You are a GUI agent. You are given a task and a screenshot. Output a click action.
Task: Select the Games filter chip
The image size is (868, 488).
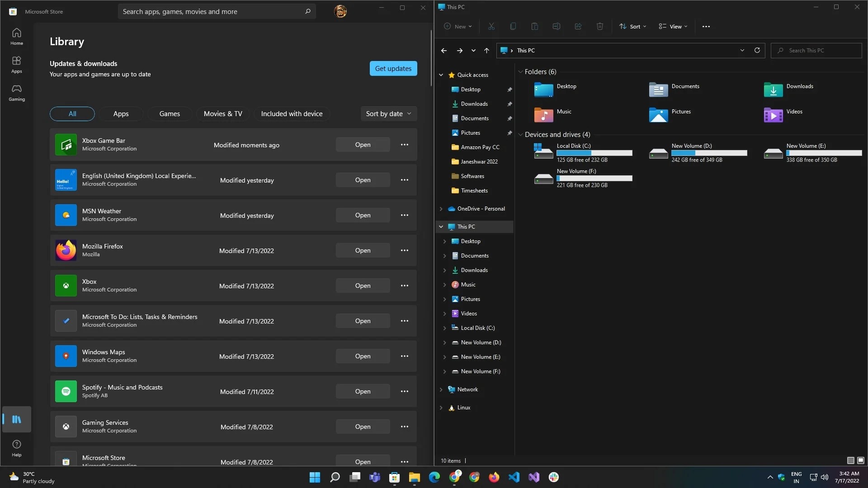point(170,114)
